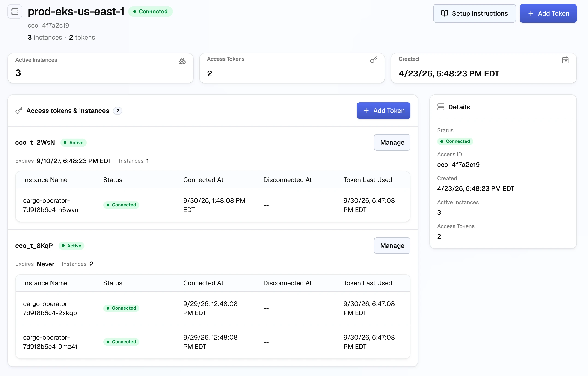Click Token Last Used value for 2xkqp row

point(369,308)
